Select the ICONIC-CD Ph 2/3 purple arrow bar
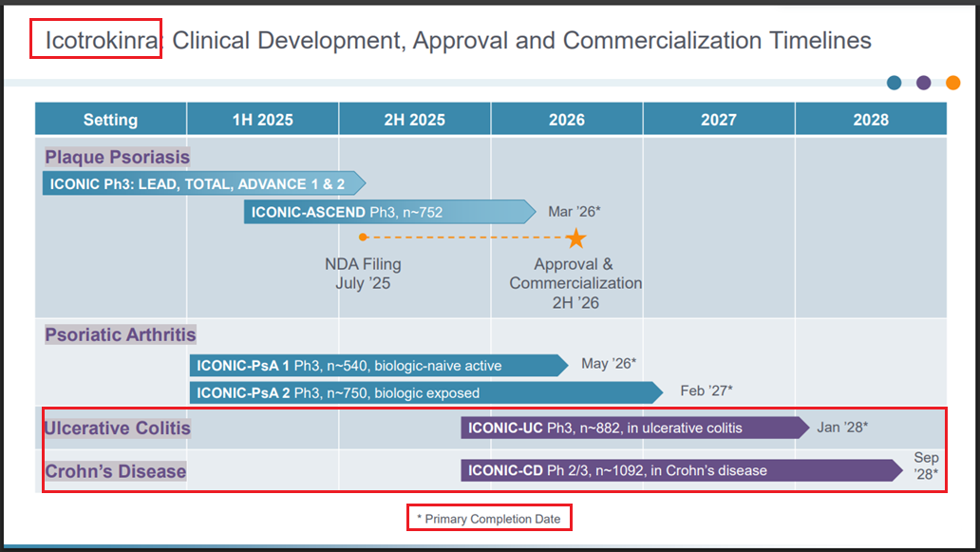The height and width of the screenshot is (552, 980). [680, 470]
